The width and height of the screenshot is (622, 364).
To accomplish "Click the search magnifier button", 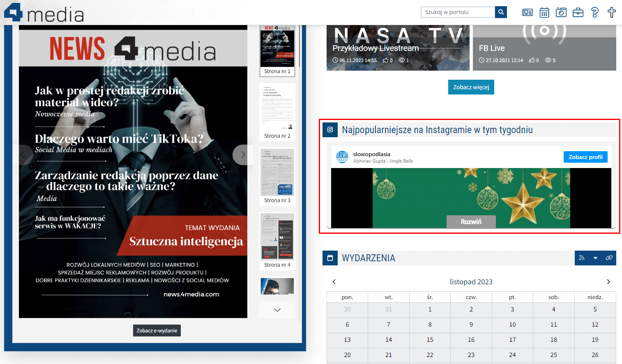I will 501,12.
